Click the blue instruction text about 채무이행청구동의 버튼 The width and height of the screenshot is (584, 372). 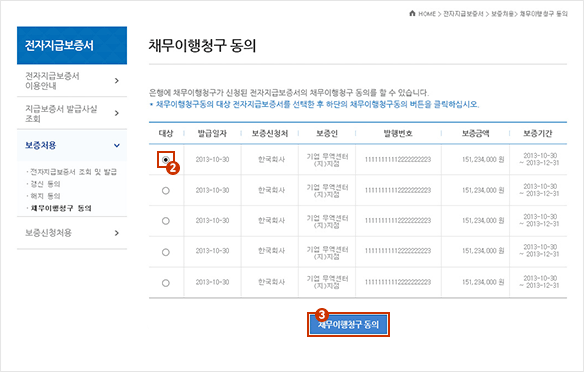pyautogui.click(x=315, y=104)
